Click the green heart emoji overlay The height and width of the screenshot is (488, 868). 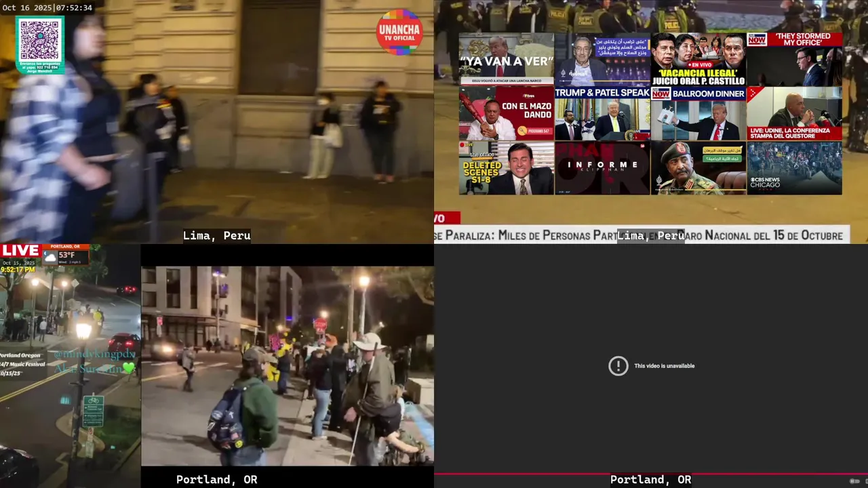tap(128, 368)
